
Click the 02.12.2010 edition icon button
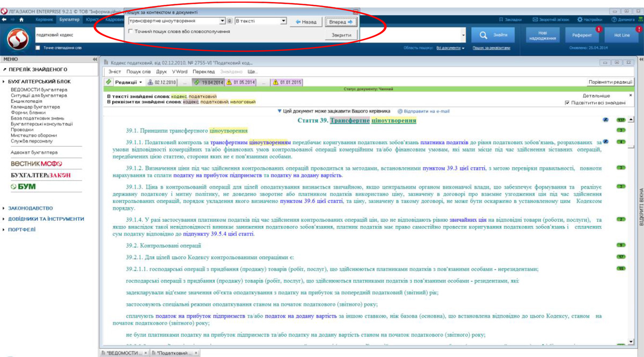[163, 83]
